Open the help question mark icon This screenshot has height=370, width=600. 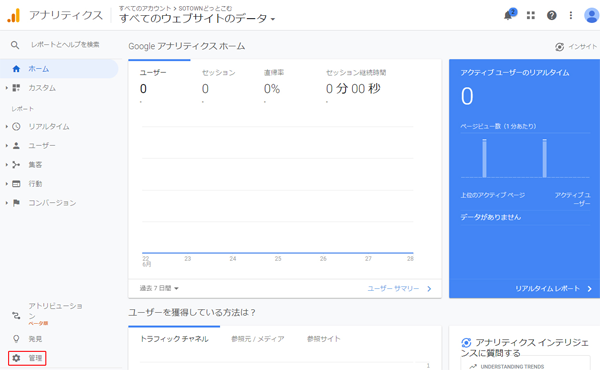click(x=551, y=15)
